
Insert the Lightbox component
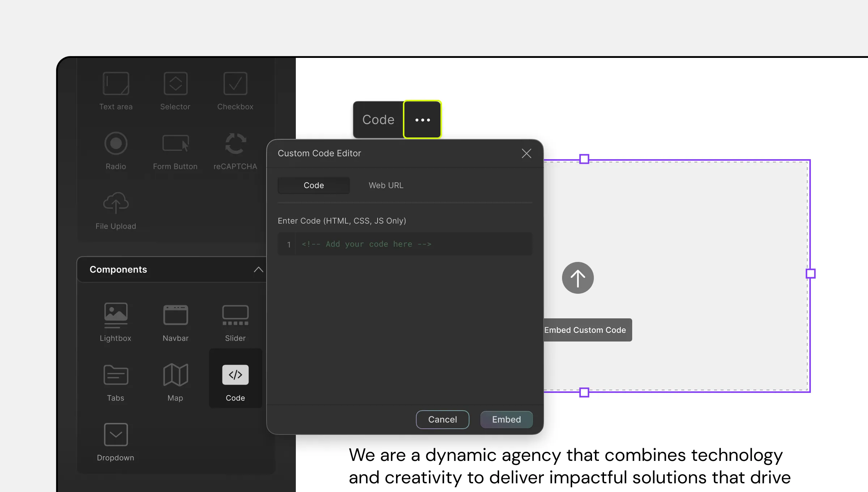tap(116, 322)
